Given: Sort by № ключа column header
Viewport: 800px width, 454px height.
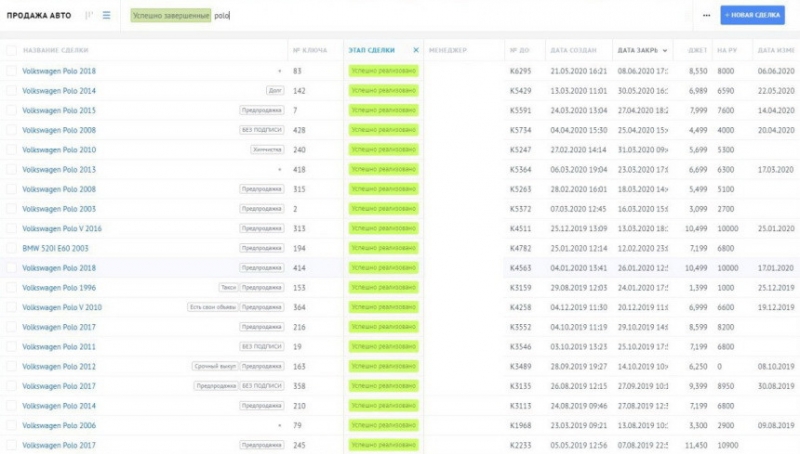Looking at the screenshot, I should (310, 50).
